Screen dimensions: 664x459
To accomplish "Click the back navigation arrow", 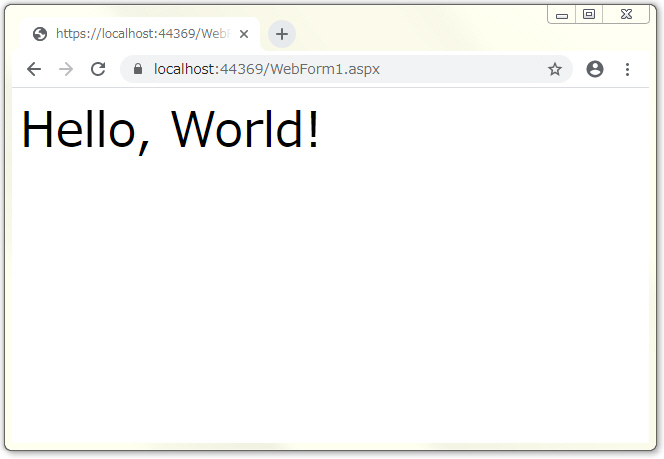I will click(34, 69).
